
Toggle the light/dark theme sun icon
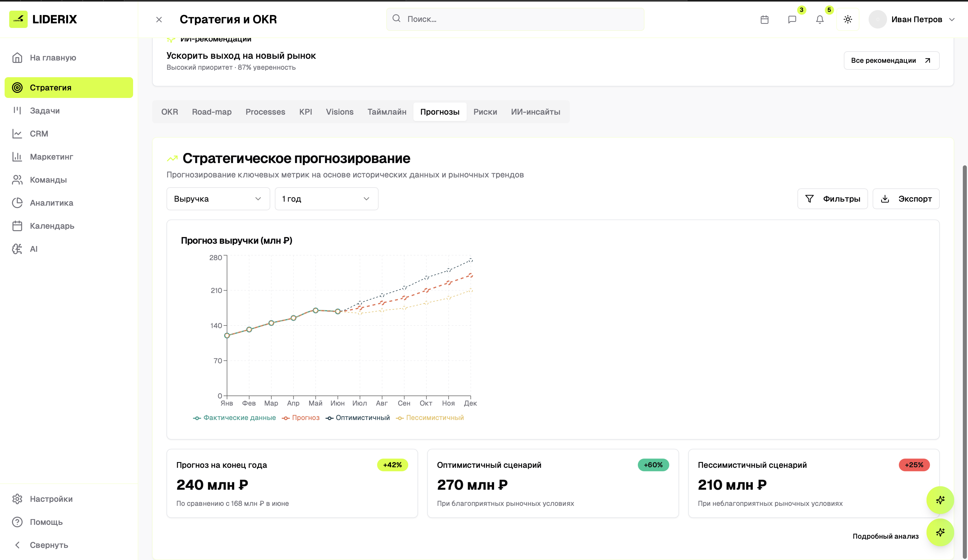click(x=848, y=19)
